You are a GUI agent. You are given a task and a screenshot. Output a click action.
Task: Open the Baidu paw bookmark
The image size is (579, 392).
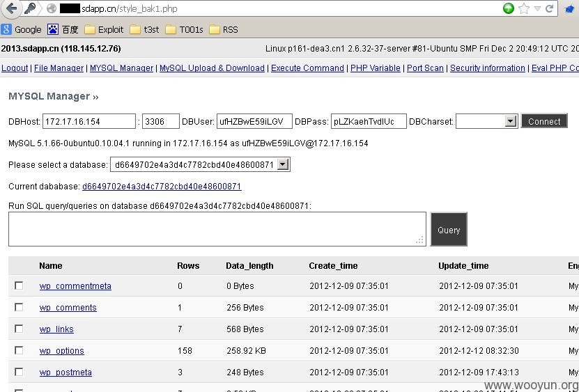coord(53,29)
